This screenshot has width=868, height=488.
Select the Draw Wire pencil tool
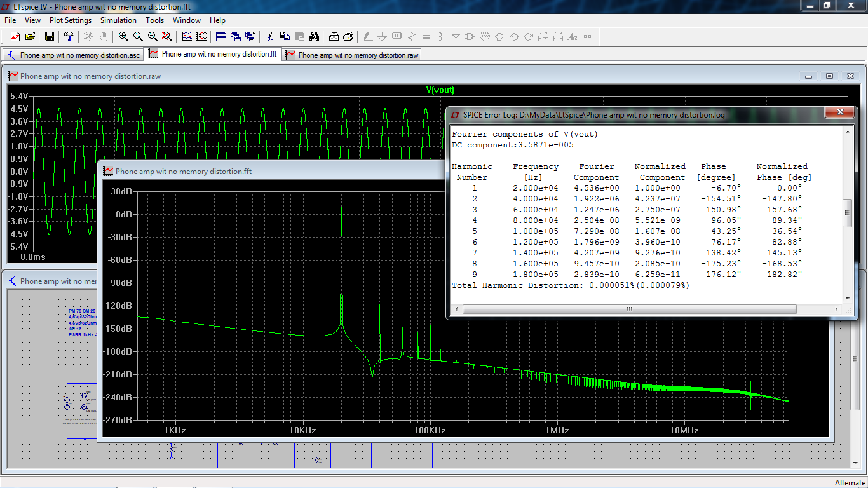pyautogui.click(x=368, y=36)
